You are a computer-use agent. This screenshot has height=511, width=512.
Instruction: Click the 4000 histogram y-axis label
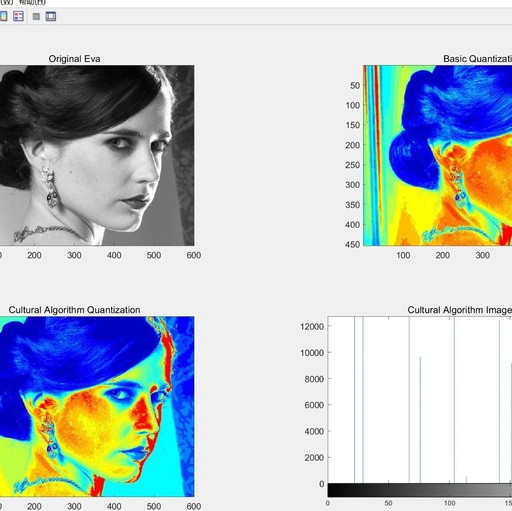[314, 431]
